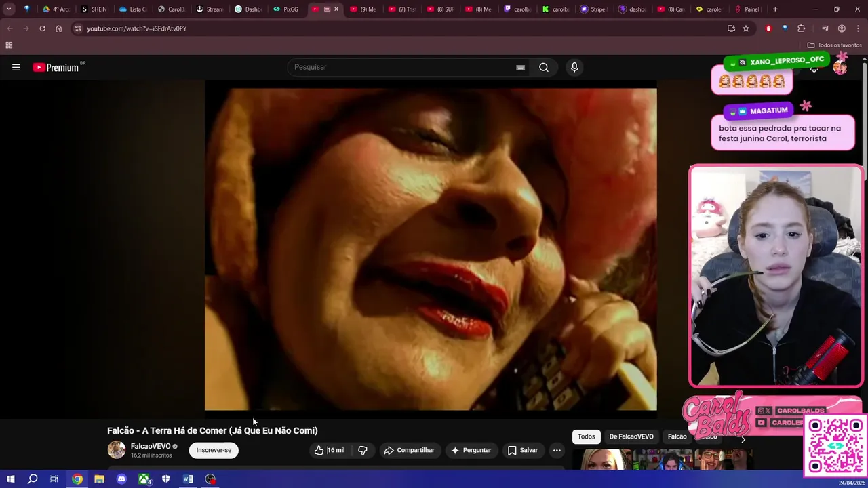The width and height of the screenshot is (868, 488).
Task: Open the YouTube hamburger guide menu
Action: pos(16,67)
